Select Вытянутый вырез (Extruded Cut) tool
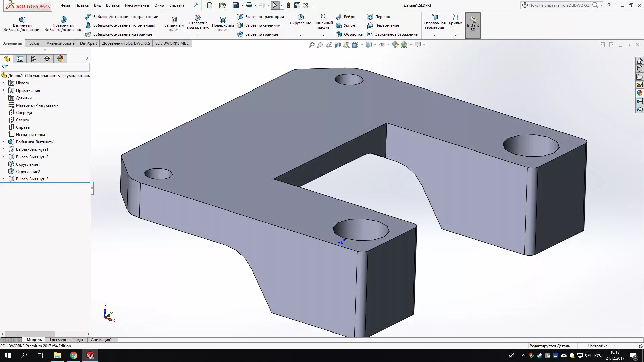 pyautogui.click(x=174, y=24)
